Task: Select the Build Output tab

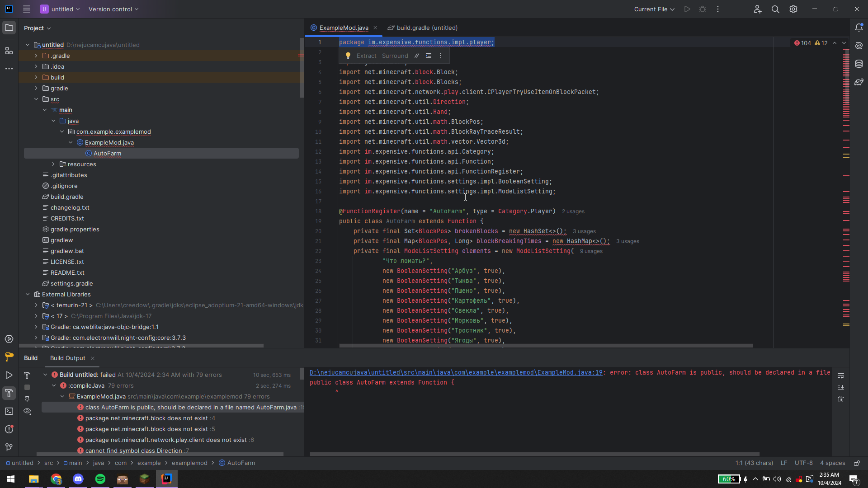Action: 68,358
